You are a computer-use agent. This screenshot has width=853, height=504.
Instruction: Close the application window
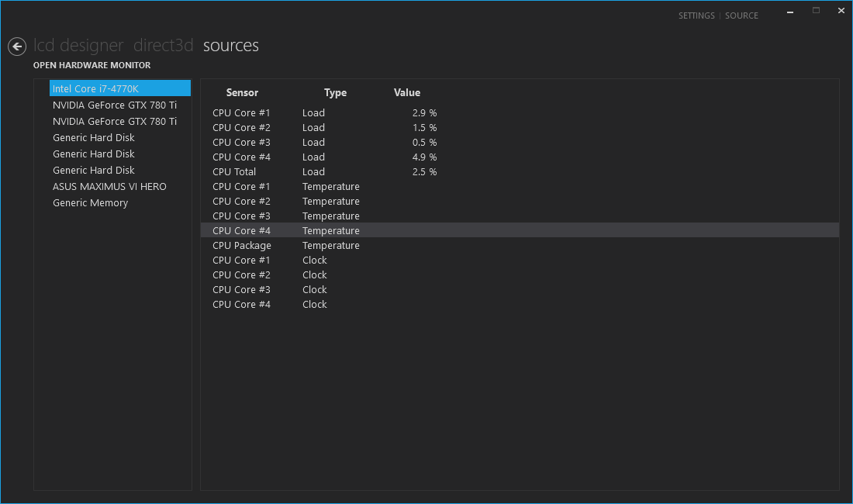841,10
